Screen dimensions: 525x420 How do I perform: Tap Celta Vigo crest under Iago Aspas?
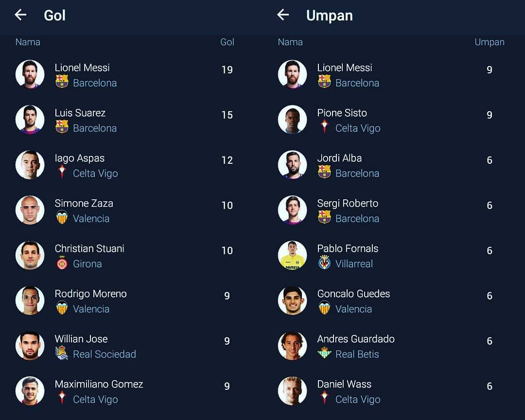tap(62, 172)
